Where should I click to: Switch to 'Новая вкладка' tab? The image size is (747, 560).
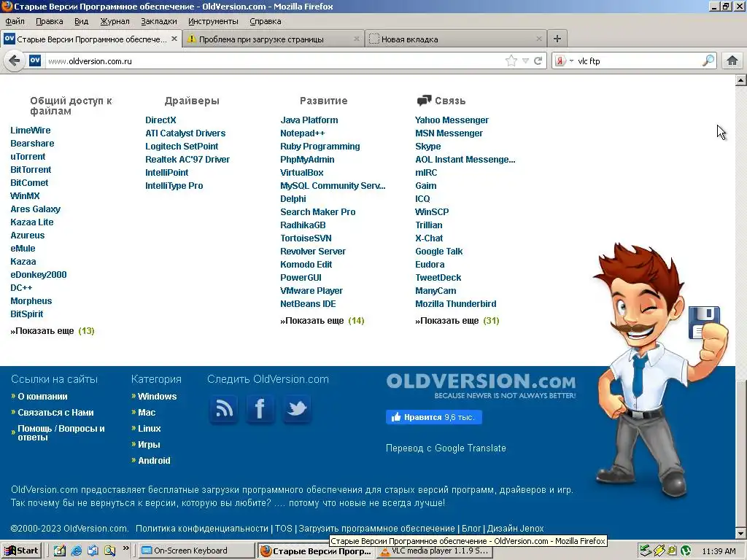click(x=456, y=39)
